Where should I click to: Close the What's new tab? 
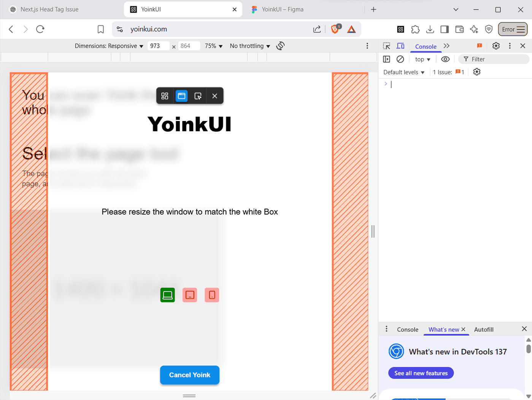point(464,329)
